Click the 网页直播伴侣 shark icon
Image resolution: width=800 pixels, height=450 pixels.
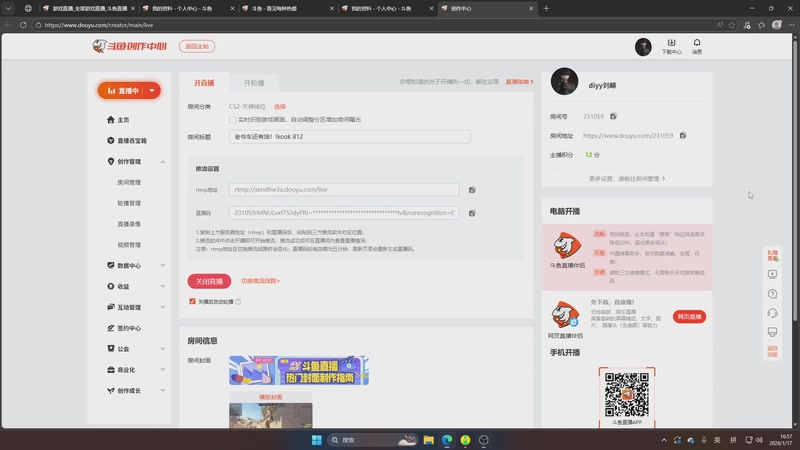(x=565, y=314)
